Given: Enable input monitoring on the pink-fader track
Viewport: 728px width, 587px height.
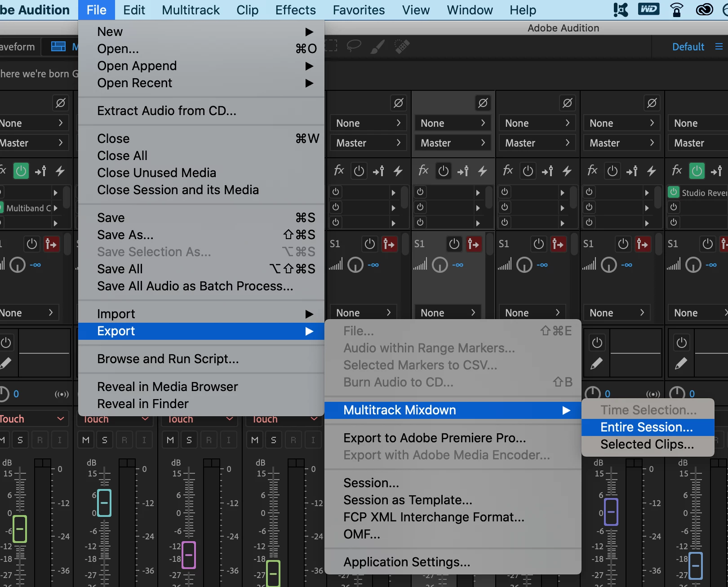Looking at the screenshot, I should point(228,440).
